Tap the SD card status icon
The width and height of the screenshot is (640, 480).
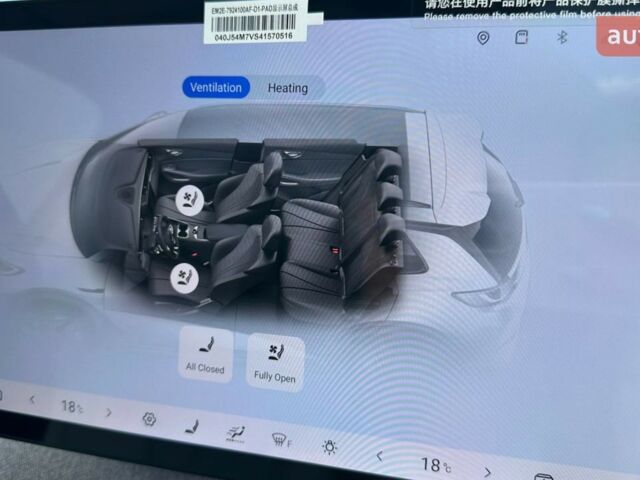pos(521,37)
